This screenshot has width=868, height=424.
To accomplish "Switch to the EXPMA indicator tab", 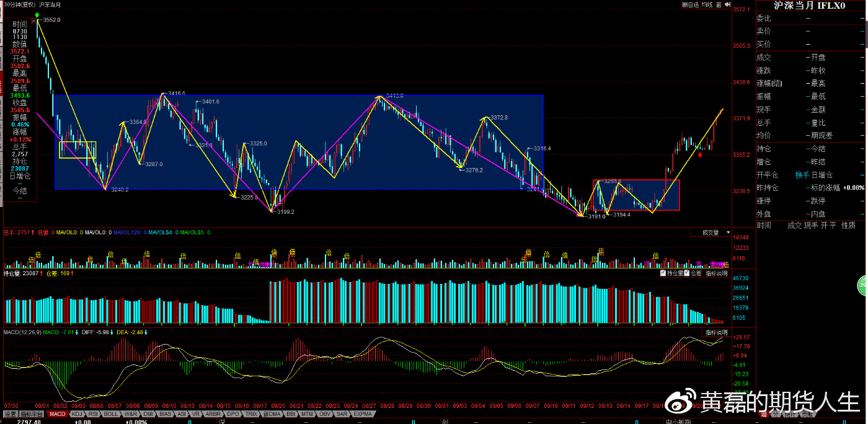I will tap(362, 414).
